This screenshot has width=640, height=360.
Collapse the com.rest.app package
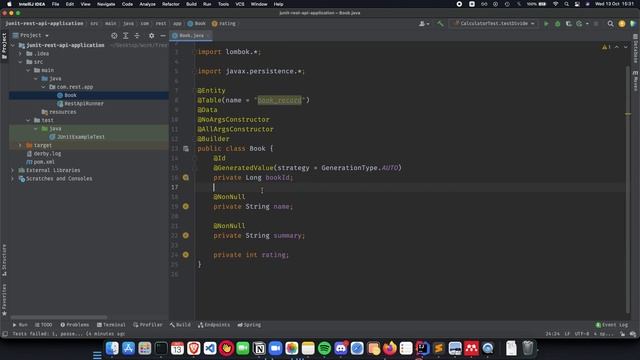pos(43,87)
